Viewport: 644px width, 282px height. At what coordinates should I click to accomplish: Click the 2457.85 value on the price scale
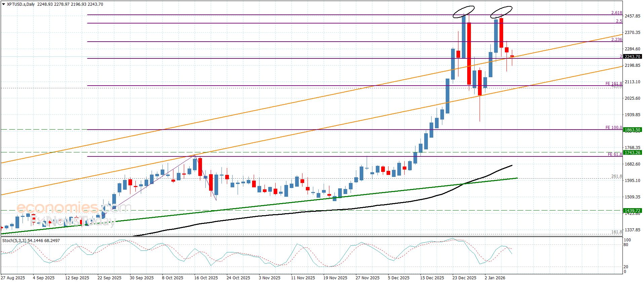click(632, 16)
